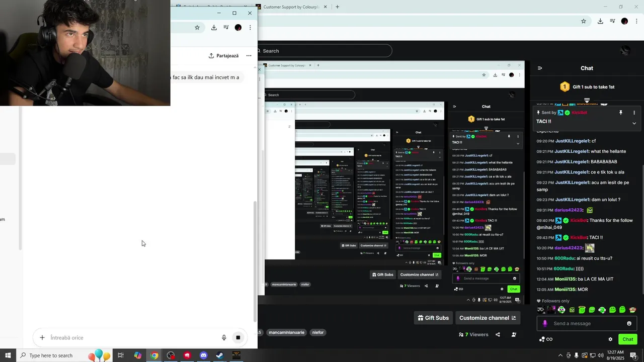Open Steam from taskbar
644x362 pixels.
click(x=220, y=355)
